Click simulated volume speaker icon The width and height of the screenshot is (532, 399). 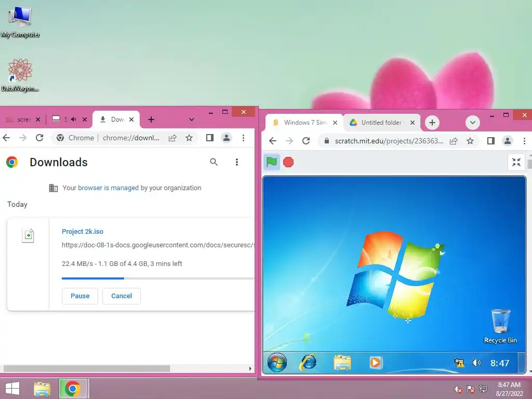(476, 363)
